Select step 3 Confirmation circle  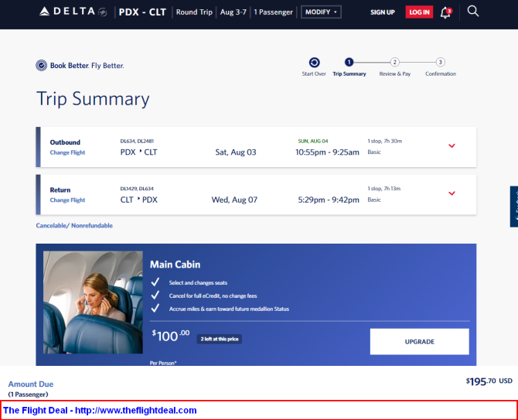click(440, 62)
